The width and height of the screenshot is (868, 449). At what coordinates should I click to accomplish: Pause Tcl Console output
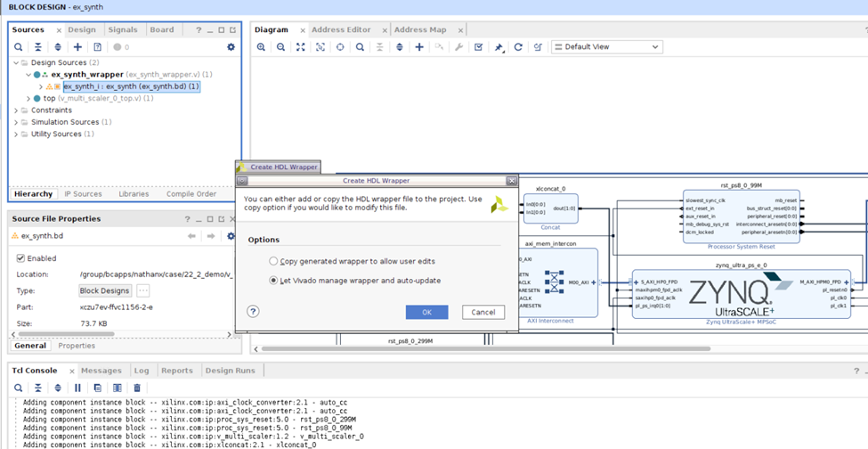point(78,388)
